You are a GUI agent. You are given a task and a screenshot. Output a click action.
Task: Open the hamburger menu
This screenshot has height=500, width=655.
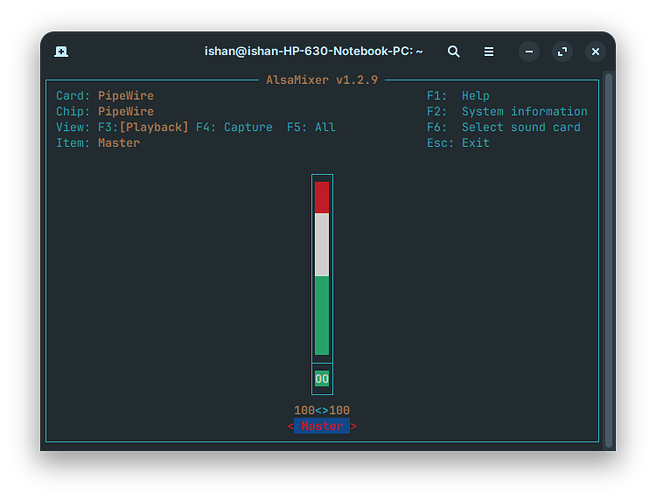tap(488, 51)
